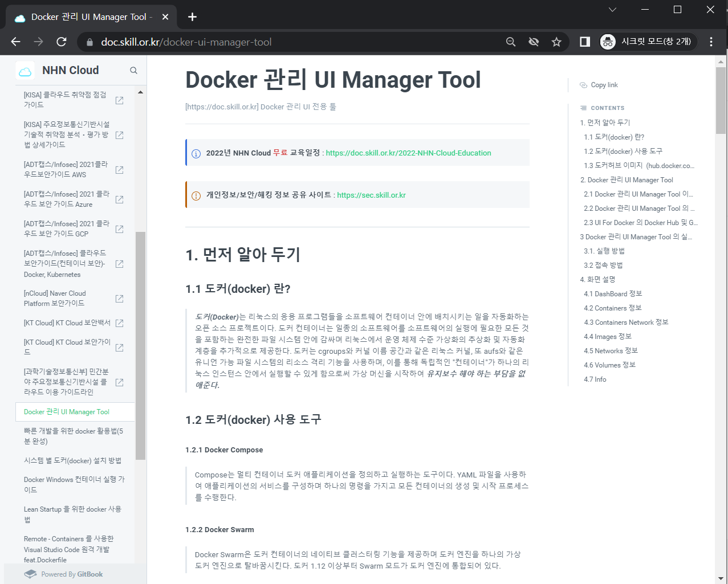Screen dimensions: 728x584
Task: Jump to 1.1 도커(docker) 란? in contents
Action: pos(614,137)
